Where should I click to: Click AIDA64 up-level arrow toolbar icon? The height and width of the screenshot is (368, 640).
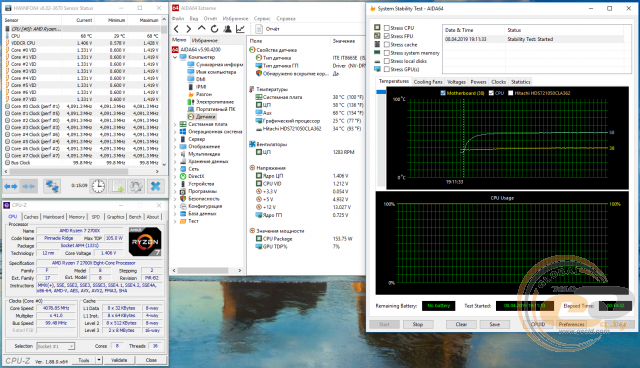[x=202, y=29]
